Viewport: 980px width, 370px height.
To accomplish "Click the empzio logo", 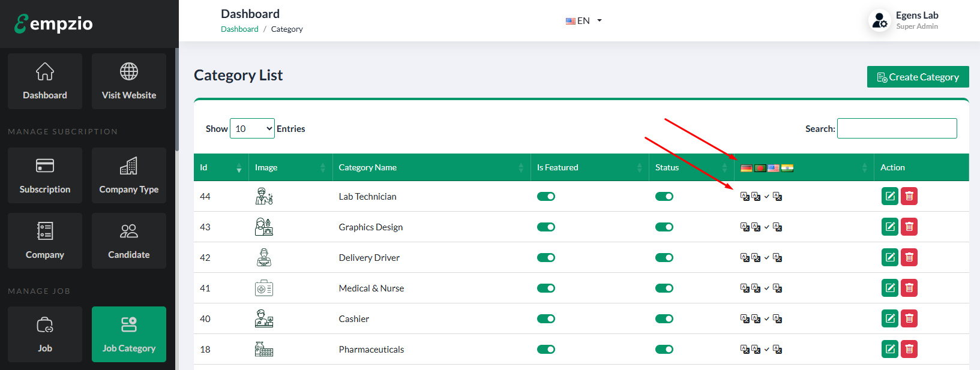I will [53, 23].
